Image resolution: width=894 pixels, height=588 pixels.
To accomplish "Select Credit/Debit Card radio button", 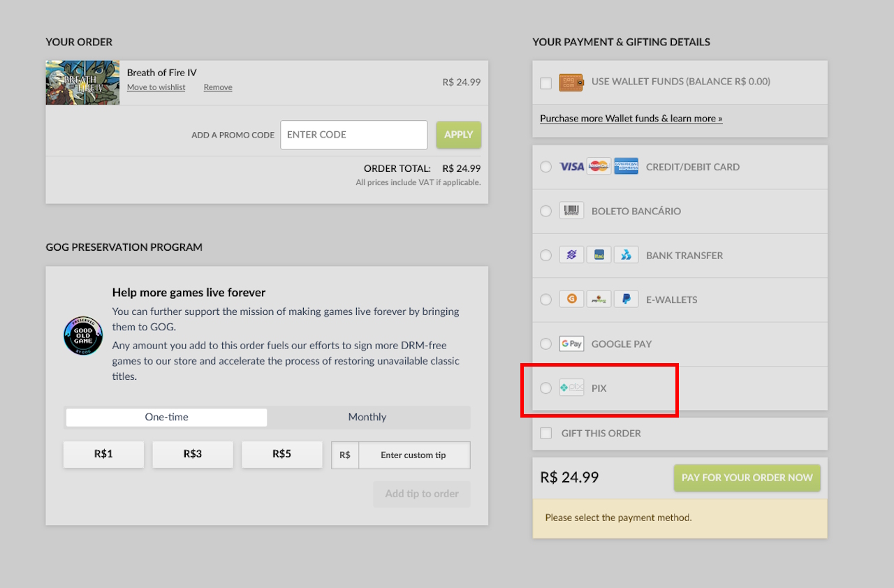I will 545,167.
